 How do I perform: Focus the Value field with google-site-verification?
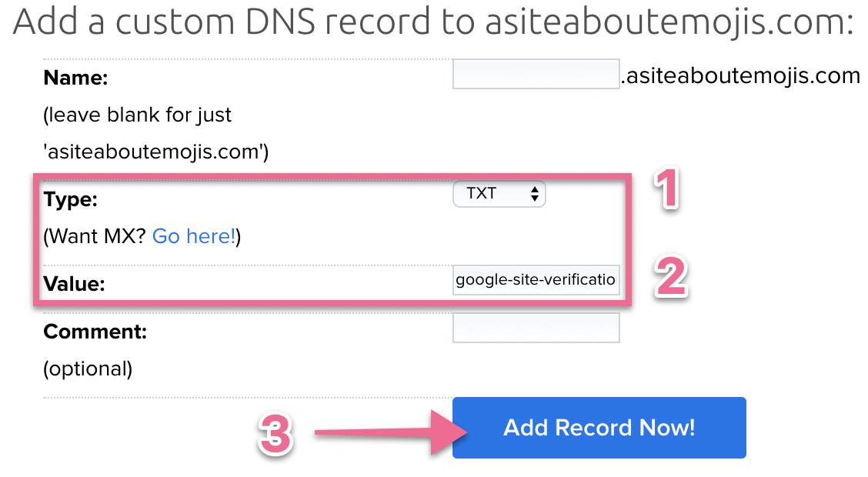point(536,279)
